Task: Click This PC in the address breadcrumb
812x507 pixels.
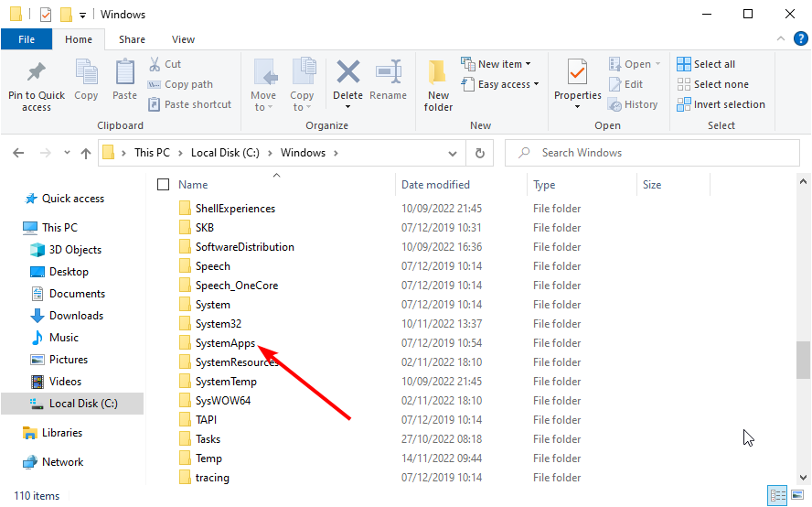Action: (152, 153)
